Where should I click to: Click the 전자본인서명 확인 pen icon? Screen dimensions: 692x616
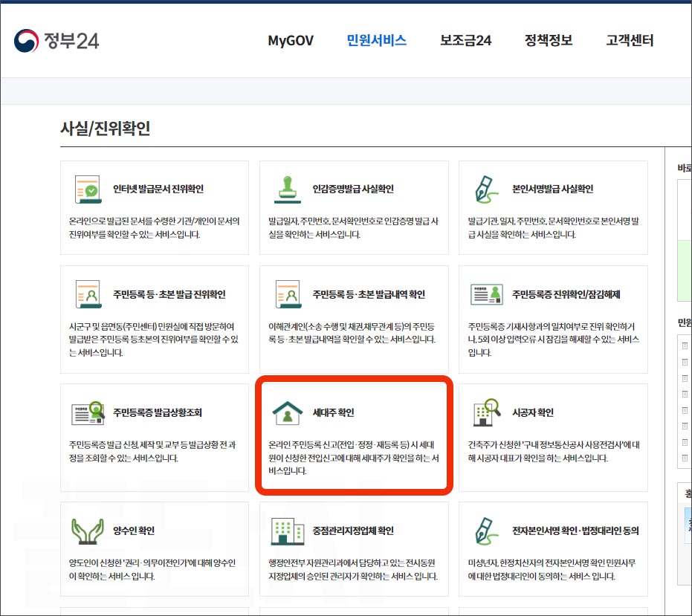(486, 531)
